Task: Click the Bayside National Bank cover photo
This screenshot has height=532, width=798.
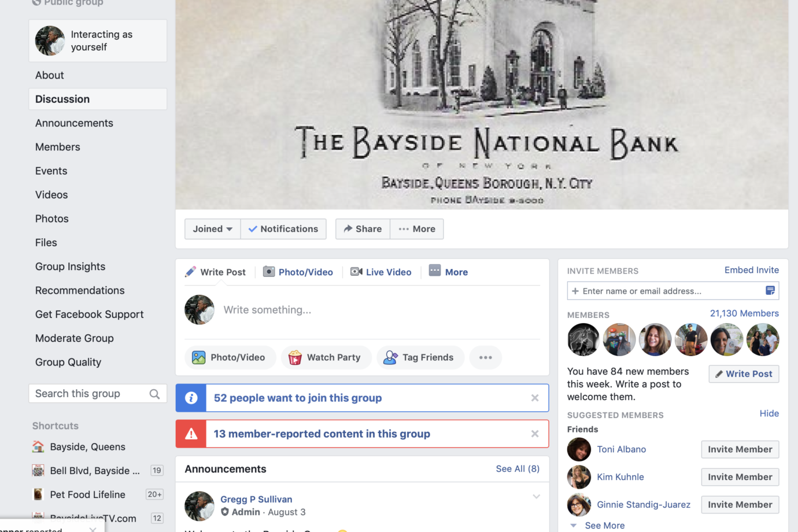Action: pos(482,104)
